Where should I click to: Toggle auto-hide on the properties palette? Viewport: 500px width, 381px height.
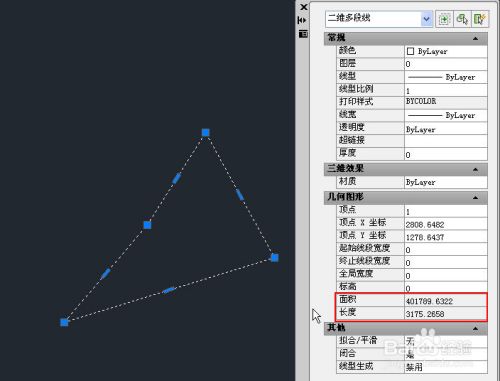click(302, 20)
